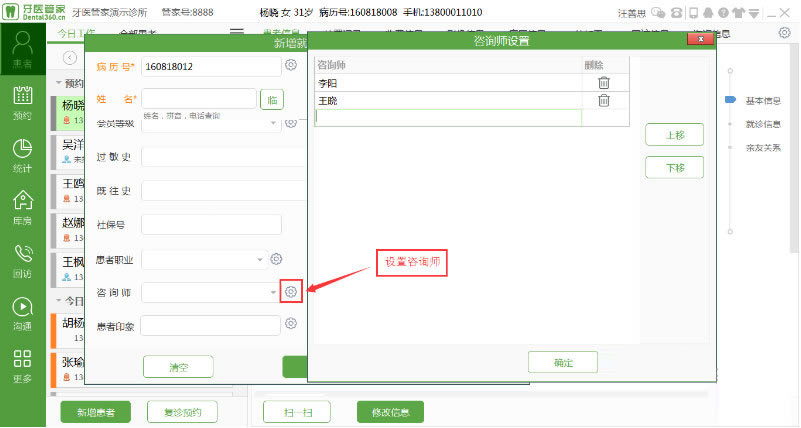
Task: Click the 清空 clear button
Action: (178, 367)
